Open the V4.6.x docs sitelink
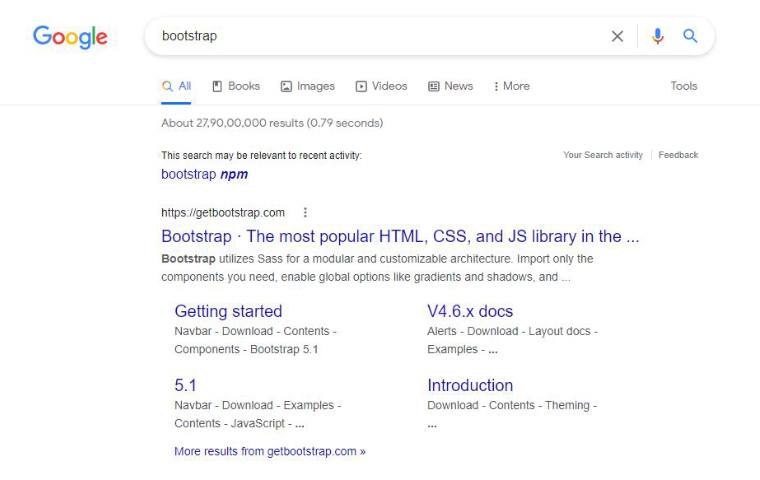Viewport: 760px width, 480px height. [x=470, y=311]
